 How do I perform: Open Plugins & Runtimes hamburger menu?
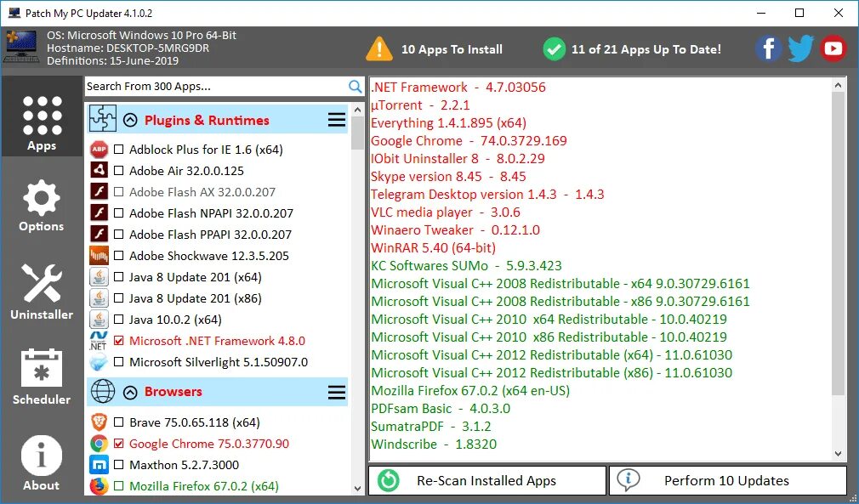337,120
